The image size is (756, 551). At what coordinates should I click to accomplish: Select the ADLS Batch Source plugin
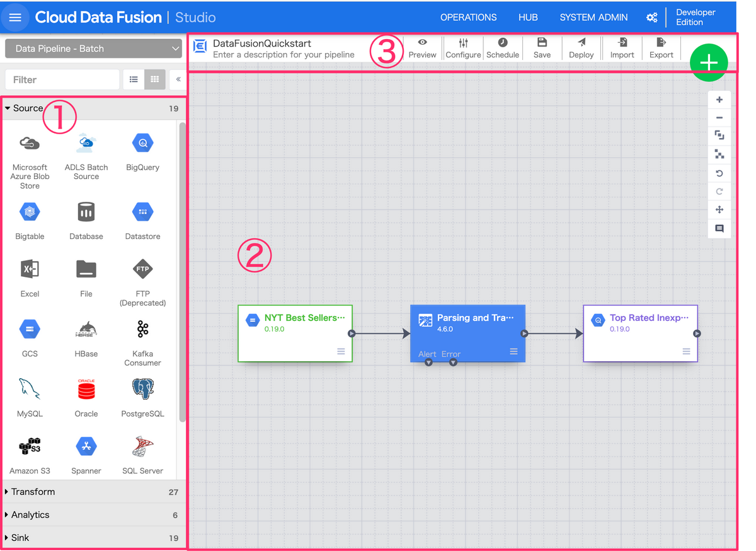tap(86, 157)
